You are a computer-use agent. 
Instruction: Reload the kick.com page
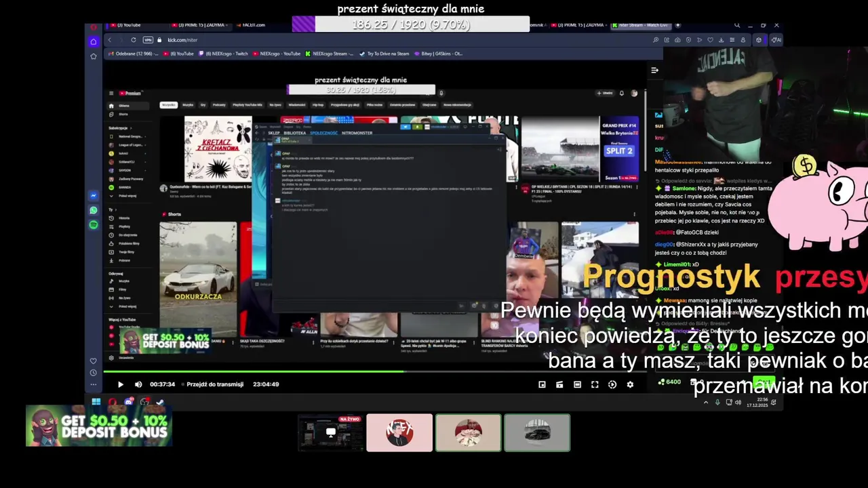[134, 40]
